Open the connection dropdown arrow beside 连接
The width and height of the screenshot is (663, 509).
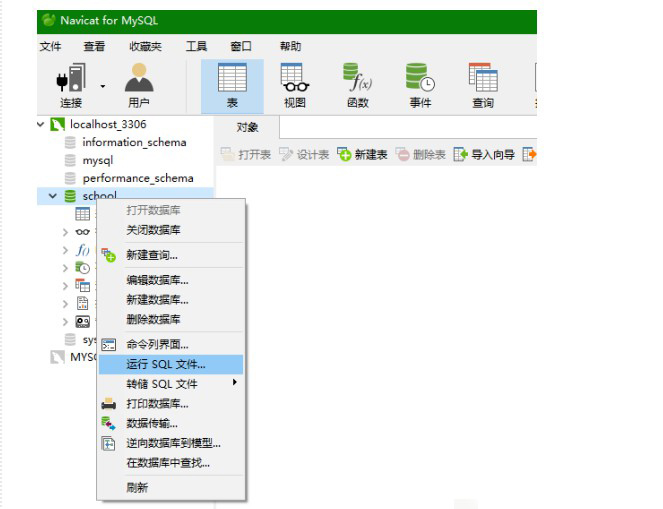pyautogui.click(x=102, y=86)
